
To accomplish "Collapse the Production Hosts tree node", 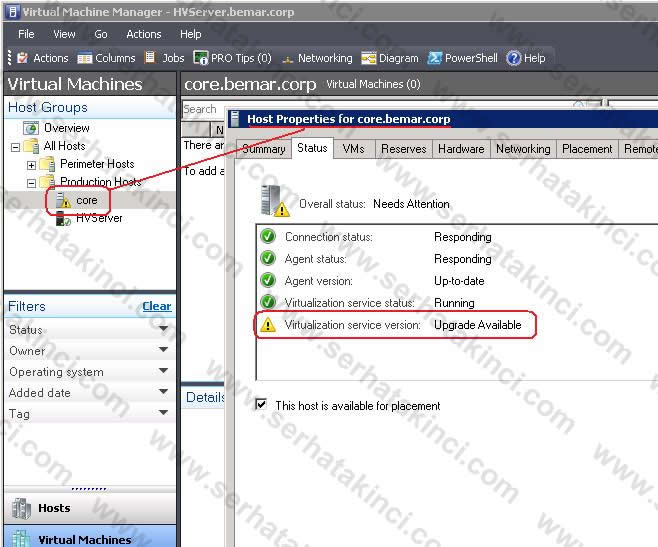I will click(x=31, y=183).
